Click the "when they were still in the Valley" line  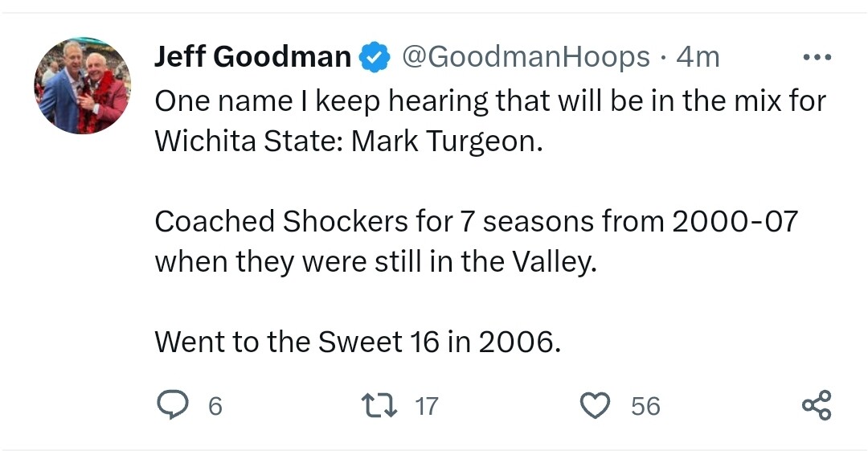click(x=375, y=262)
